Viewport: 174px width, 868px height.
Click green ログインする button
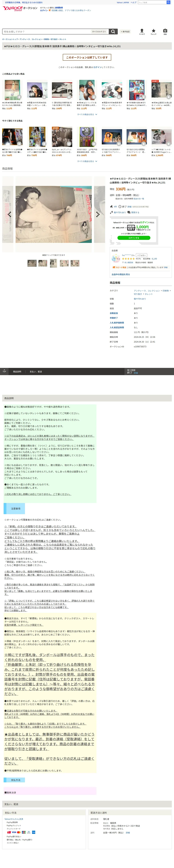pos(134,238)
